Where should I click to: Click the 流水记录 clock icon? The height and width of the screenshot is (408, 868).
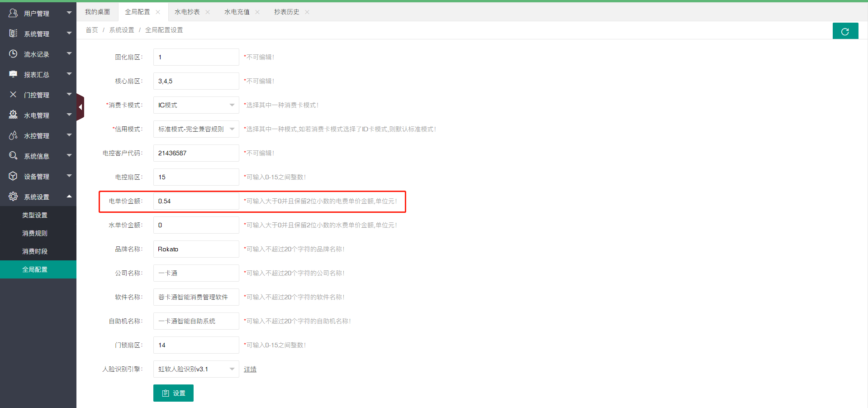[x=13, y=54]
